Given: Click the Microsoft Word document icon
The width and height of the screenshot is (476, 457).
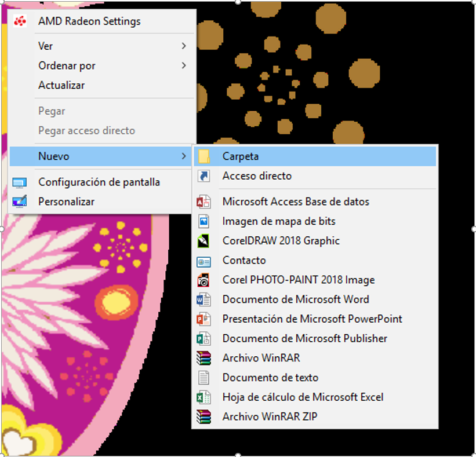Looking at the screenshot, I should point(204,299).
